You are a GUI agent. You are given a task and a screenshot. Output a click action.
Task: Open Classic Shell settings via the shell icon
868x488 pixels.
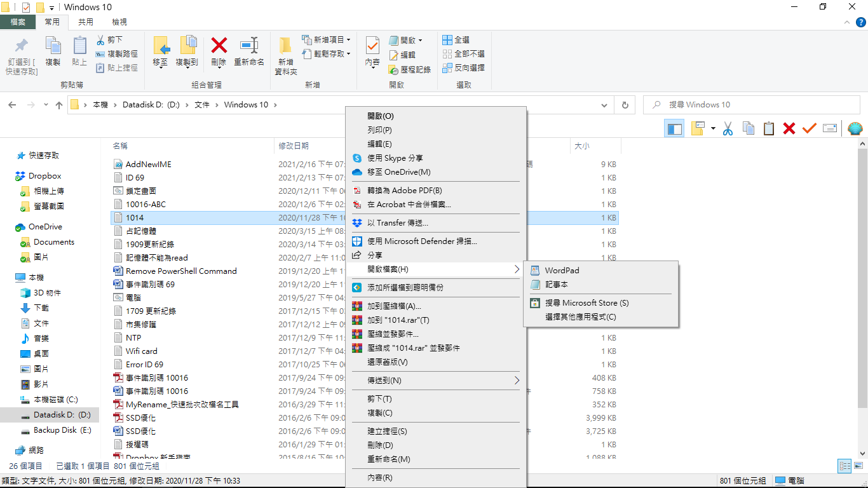click(855, 128)
